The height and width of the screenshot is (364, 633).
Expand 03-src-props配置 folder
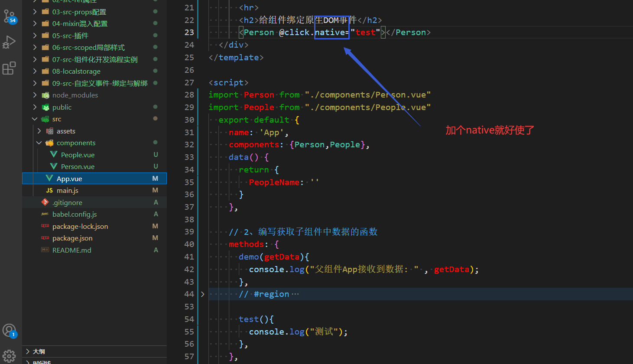(35, 12)
